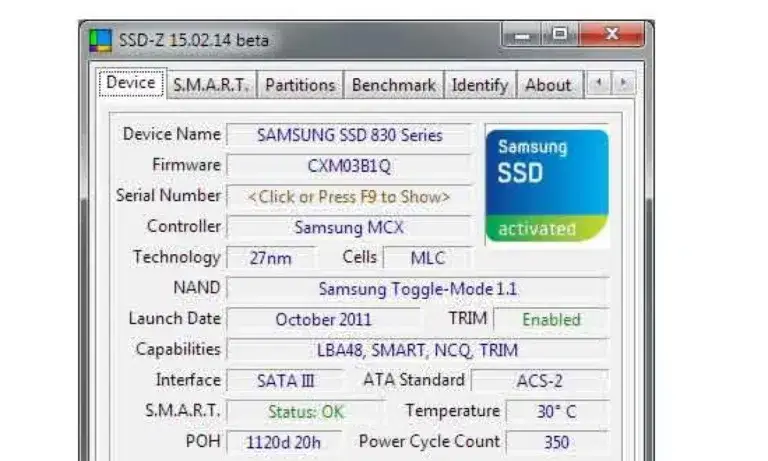The height and width of the screenshot is (461, 768).
Task: Click the TRIM Enabled status field
Action: pyautogui.click(x=550, y=320)
